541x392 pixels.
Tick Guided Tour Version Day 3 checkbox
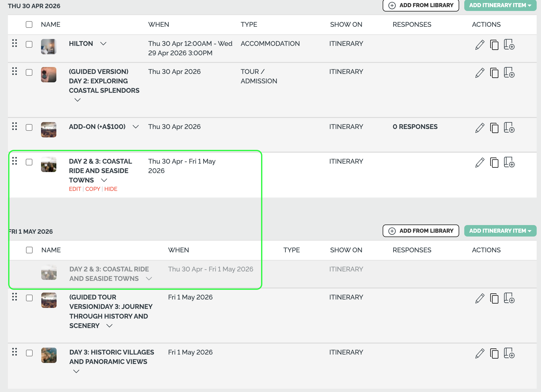(x=29, y=298)
